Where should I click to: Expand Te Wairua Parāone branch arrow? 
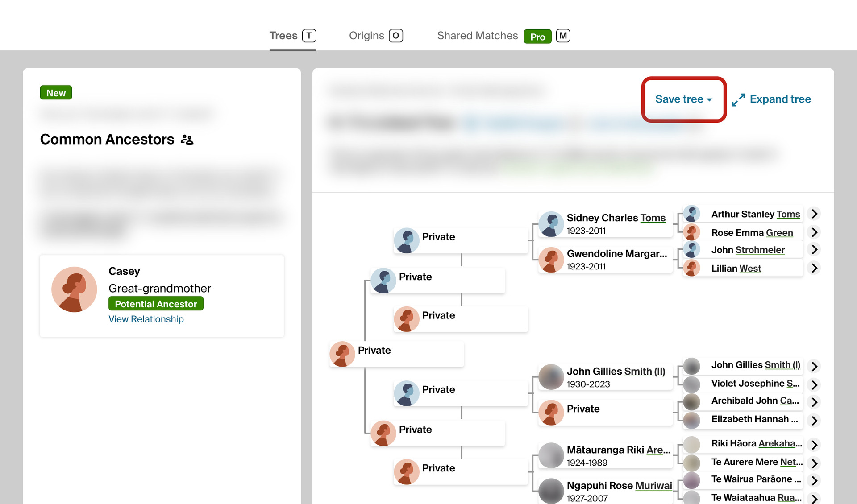pos(815,481)
